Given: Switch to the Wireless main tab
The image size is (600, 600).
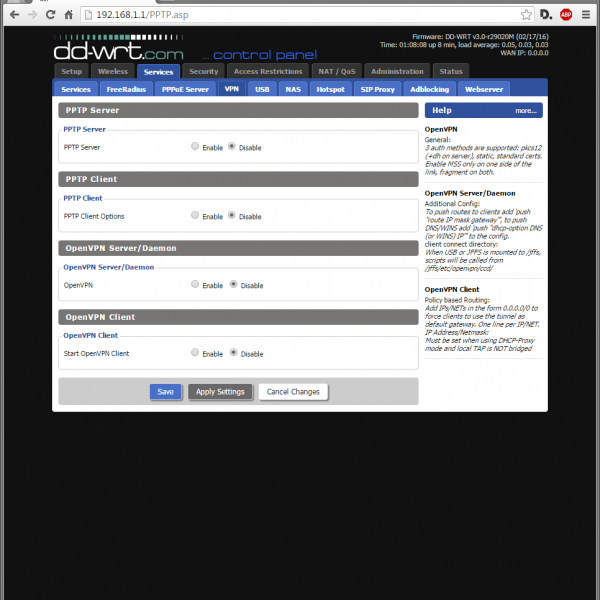Looking at the screenshot, I should 112,72.
